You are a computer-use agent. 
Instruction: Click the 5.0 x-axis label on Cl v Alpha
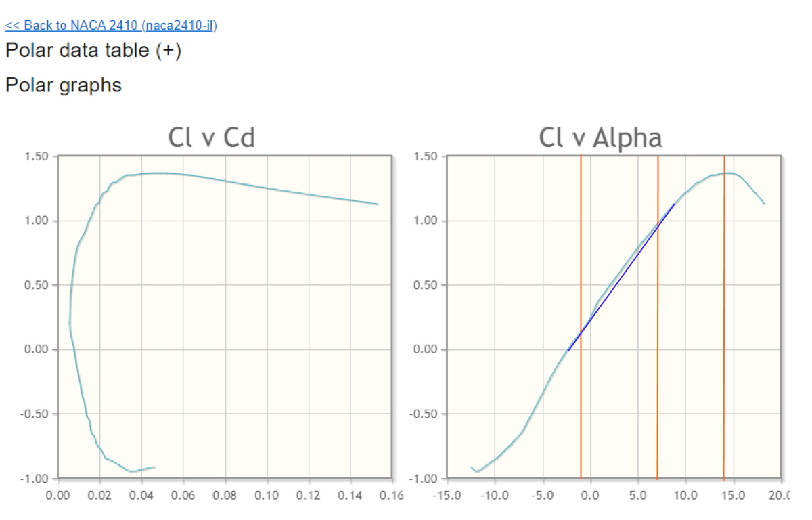(x=638, y=495)
